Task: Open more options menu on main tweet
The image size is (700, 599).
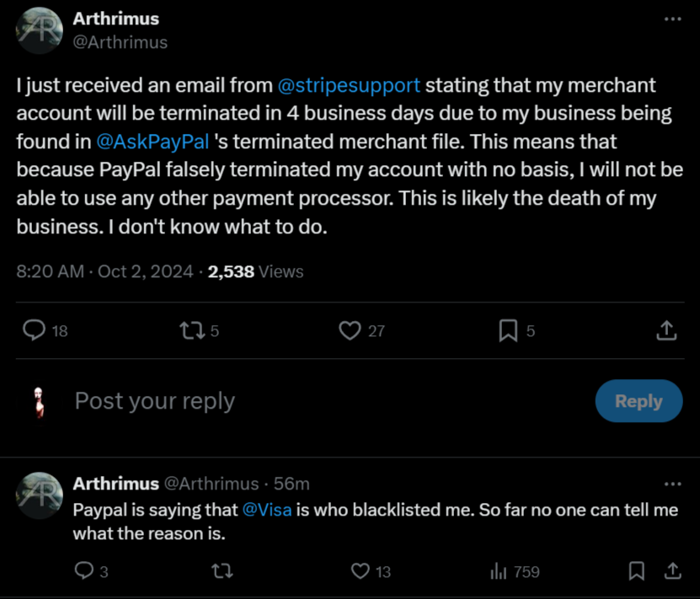Action: (672, 19)
